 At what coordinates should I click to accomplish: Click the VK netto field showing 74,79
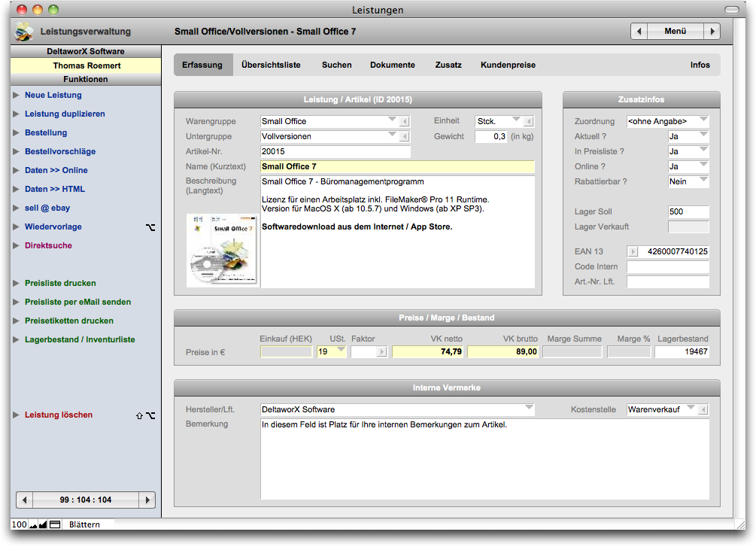(x=428, y=352)
